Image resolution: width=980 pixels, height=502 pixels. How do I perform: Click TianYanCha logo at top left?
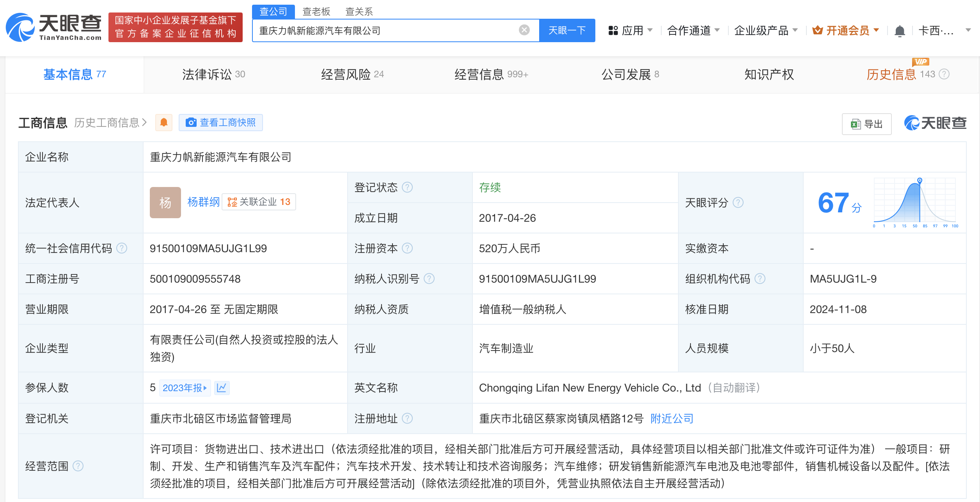pos(54,27)
